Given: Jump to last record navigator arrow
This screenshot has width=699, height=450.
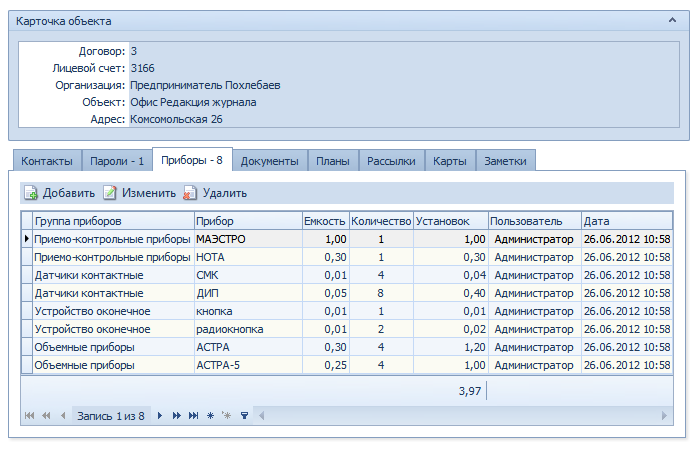Looking at the screenshot, I should (x=193, y=416).
